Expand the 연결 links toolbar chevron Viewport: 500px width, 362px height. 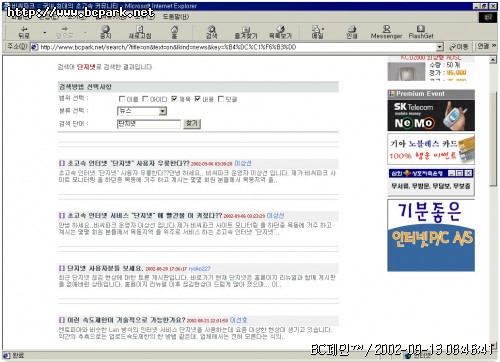494,46
